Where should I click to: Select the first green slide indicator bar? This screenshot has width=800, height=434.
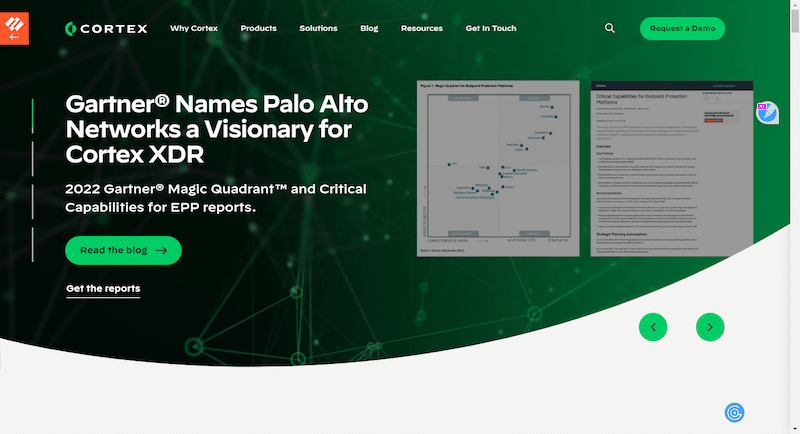point(33,116)
